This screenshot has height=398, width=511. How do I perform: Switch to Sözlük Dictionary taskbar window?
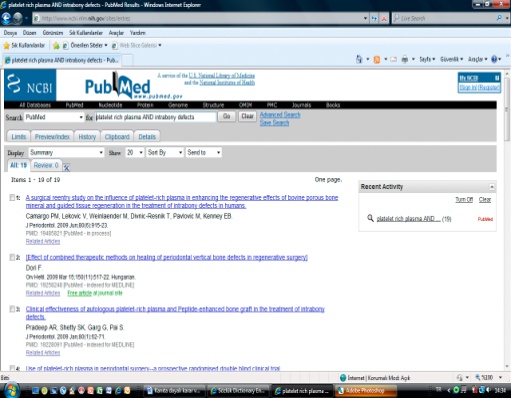point(237,390)
